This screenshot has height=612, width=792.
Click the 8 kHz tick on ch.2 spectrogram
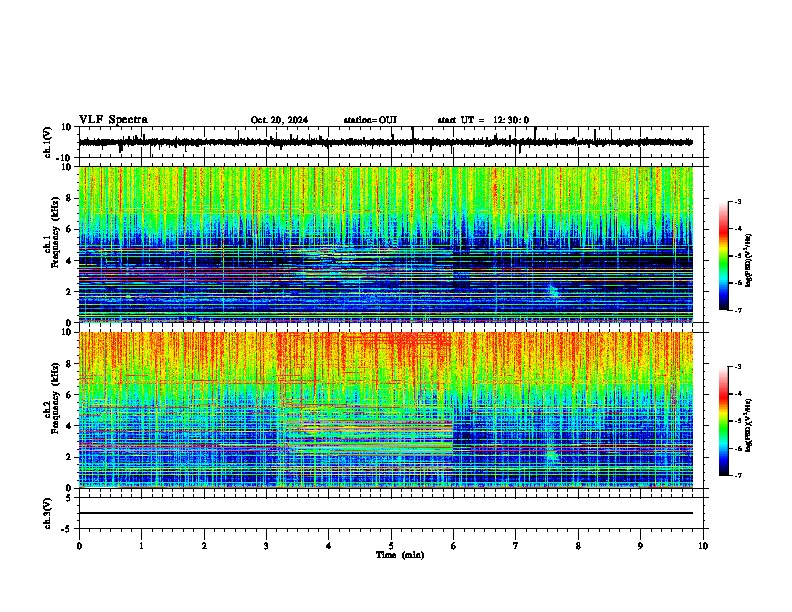point(69,364)
